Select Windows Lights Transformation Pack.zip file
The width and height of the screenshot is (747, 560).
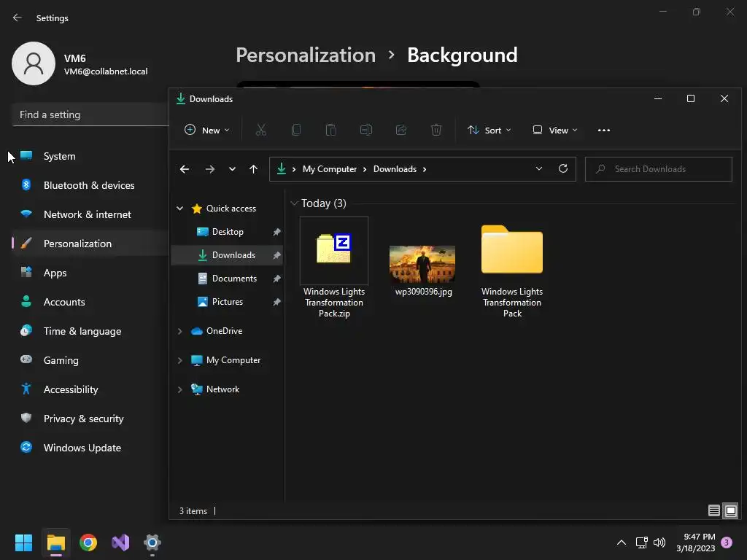[x=334, y=268]
